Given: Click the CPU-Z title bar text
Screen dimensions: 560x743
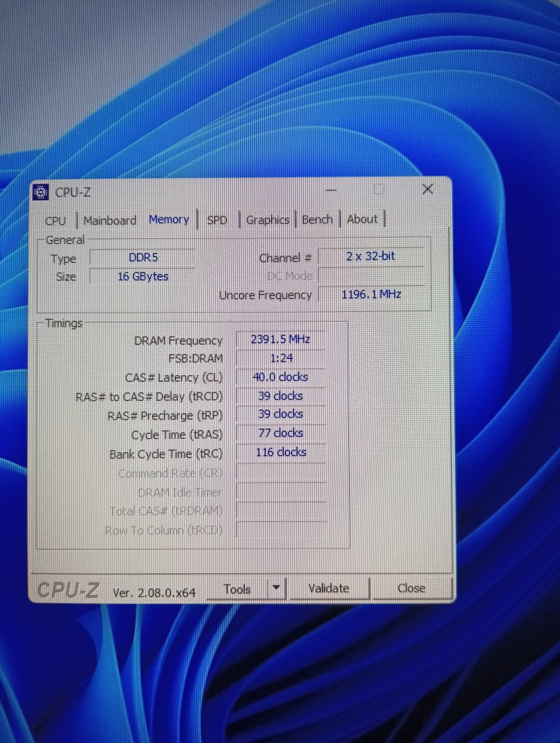Looking at the screenshot, I should (x=73, y=193).
